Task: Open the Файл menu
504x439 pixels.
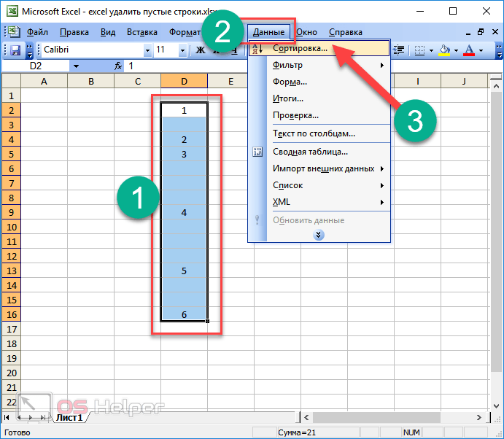Action: point(37,32)
